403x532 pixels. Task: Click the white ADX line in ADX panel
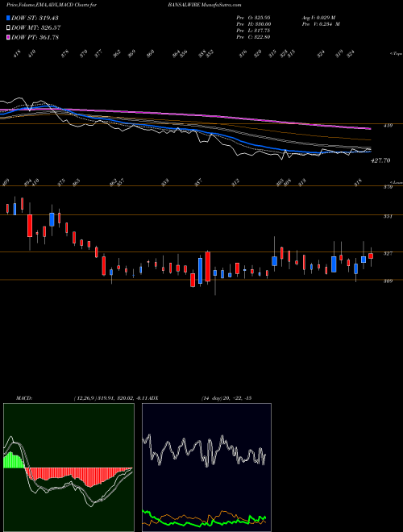click(204, 451)
